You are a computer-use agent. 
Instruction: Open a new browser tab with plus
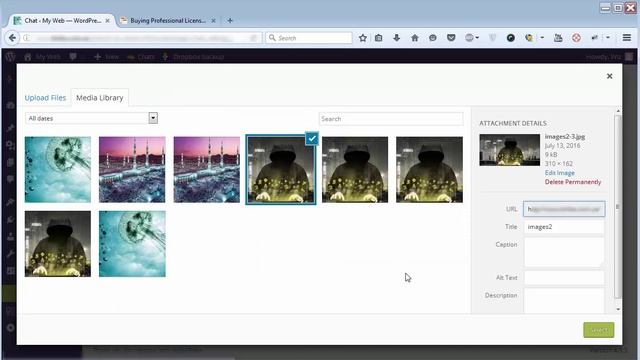(230, 20)
